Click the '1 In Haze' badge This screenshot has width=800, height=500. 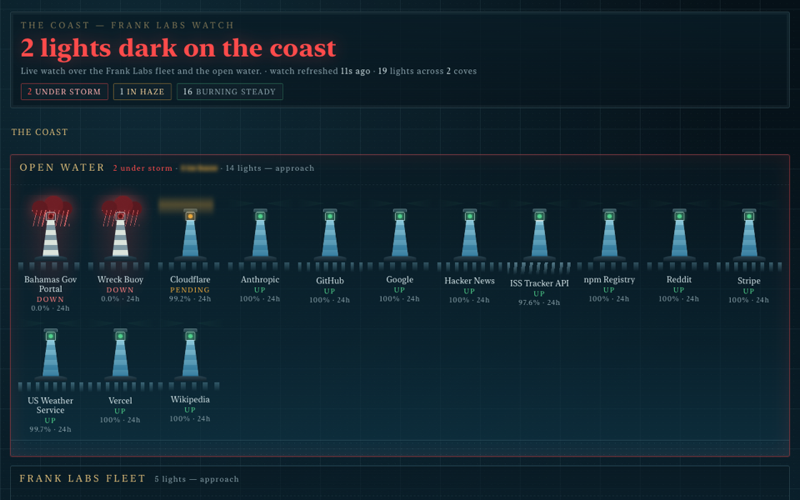[142, 92]
